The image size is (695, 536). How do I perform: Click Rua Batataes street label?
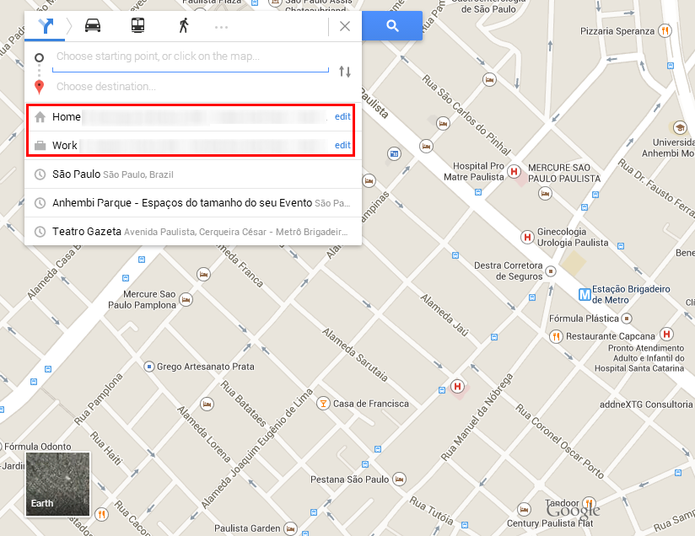[x=243, y=403]
